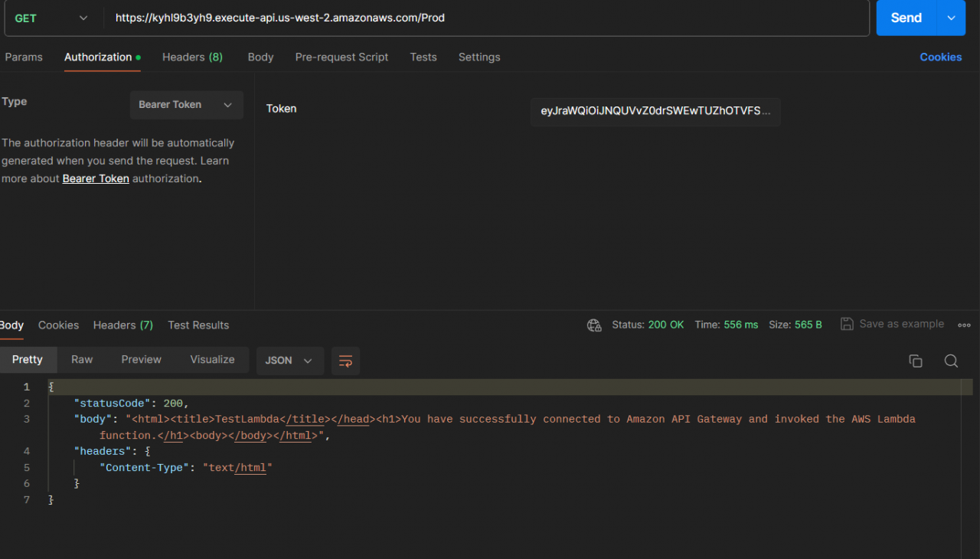980x559 pixels.
Task: Show the Visualize response view
Action: pos(212,360)
